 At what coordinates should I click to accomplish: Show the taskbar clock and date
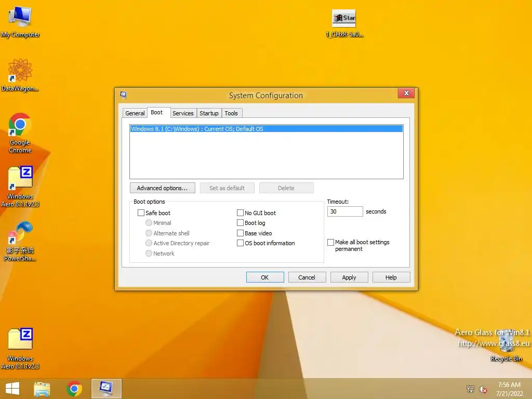click(509, 389)
